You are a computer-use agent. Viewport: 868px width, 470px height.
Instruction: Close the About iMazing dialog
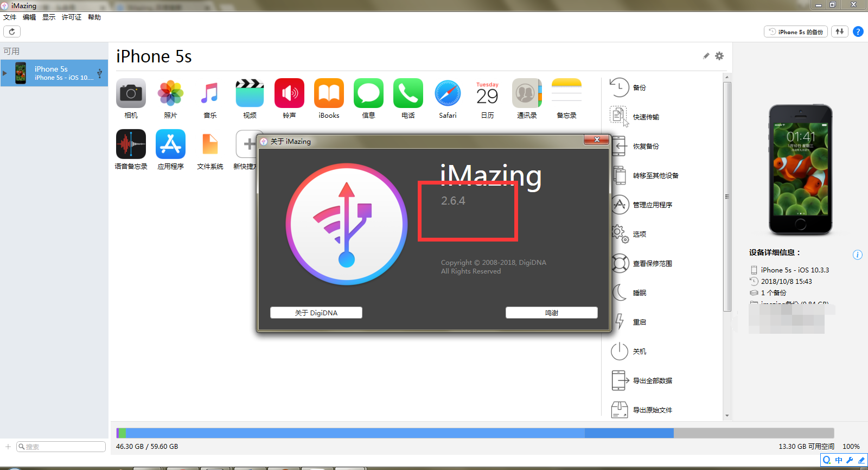(597, 140)
